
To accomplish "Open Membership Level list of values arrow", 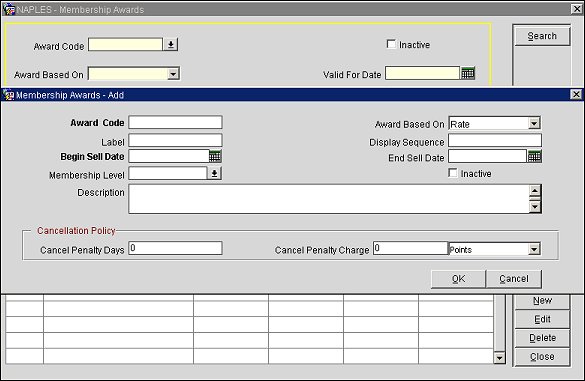I will pos(215,174).
